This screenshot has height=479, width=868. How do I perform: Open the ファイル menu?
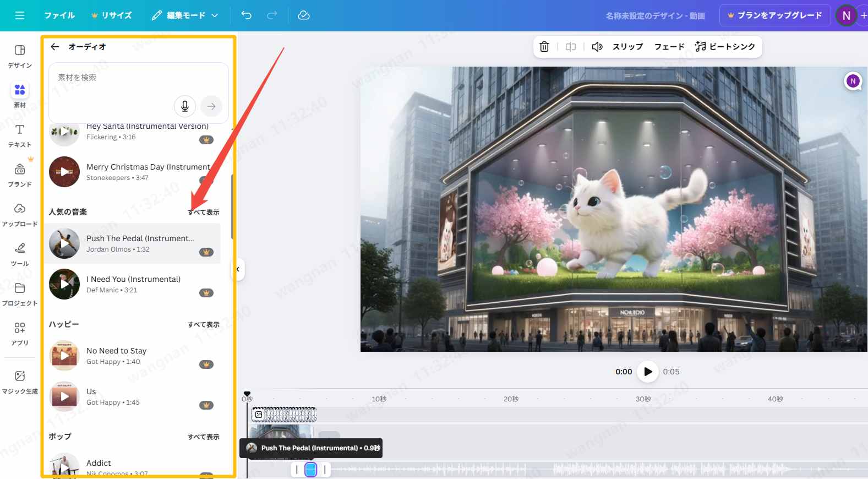(x=59, y=15)
